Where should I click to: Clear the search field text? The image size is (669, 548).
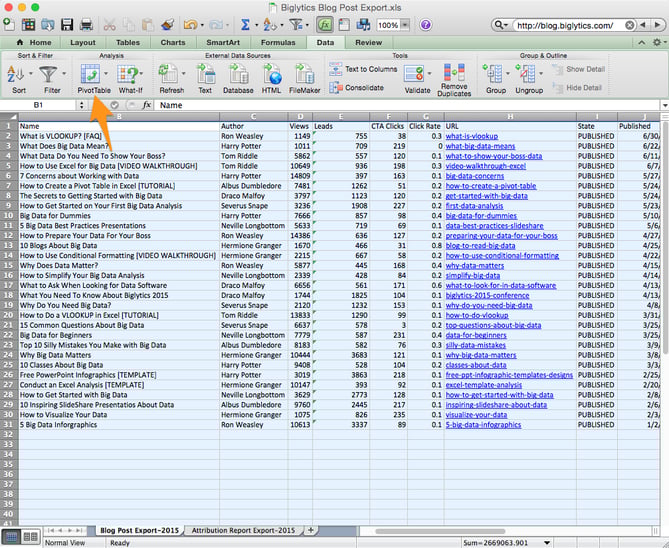coord(629,25)
